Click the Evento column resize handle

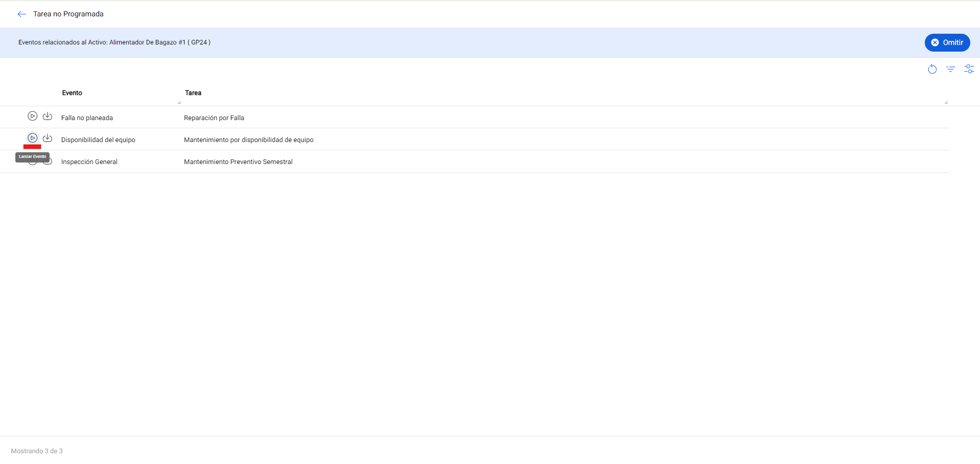click(179, 102)
